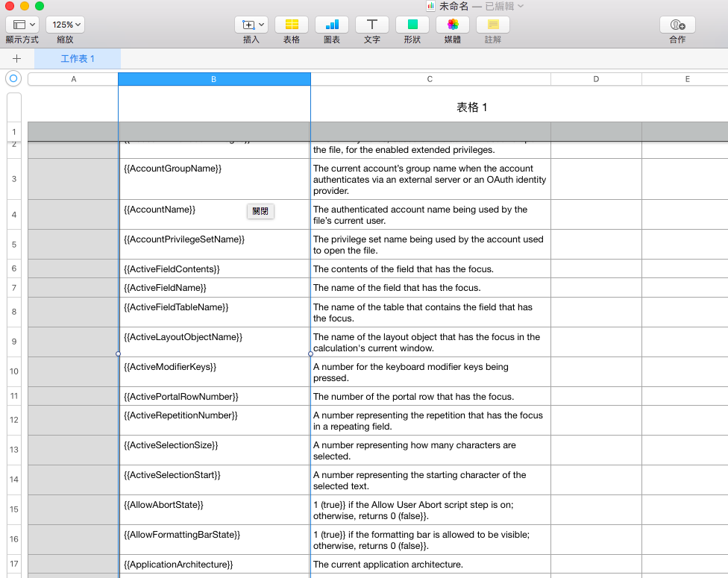Click the {{ActiveSelectionSize}} cell
This screenshot has width=728, height=578.
[215, 450]
